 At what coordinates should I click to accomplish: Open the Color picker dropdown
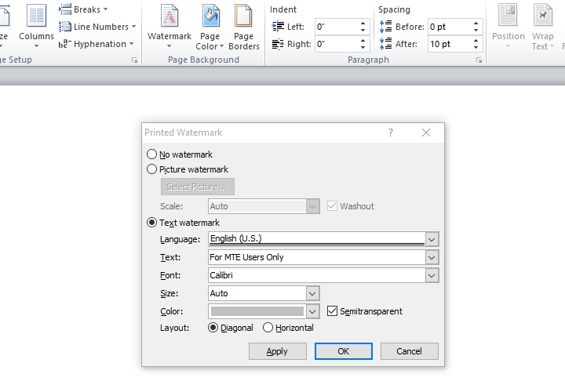(312, 311)
